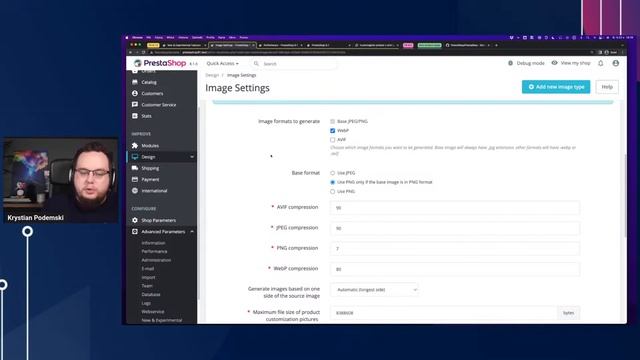Open Team under Advanced Parameters

[x=147, y=286]
